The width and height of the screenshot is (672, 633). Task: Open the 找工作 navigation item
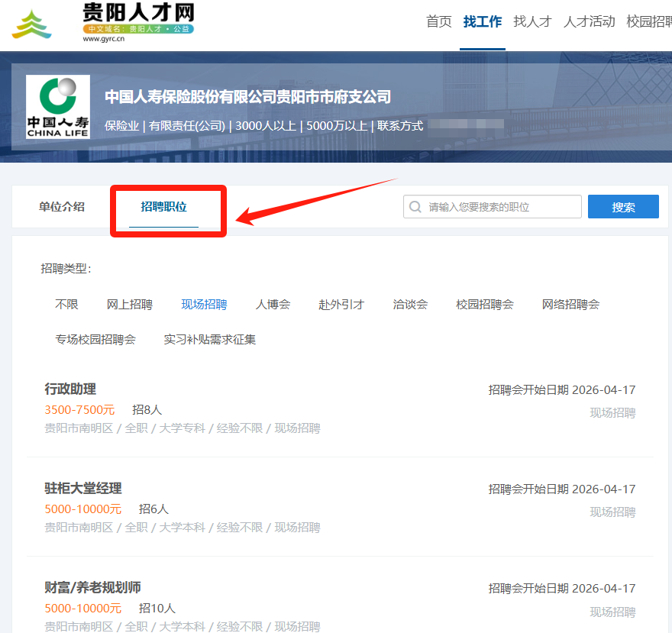point(483,21)
